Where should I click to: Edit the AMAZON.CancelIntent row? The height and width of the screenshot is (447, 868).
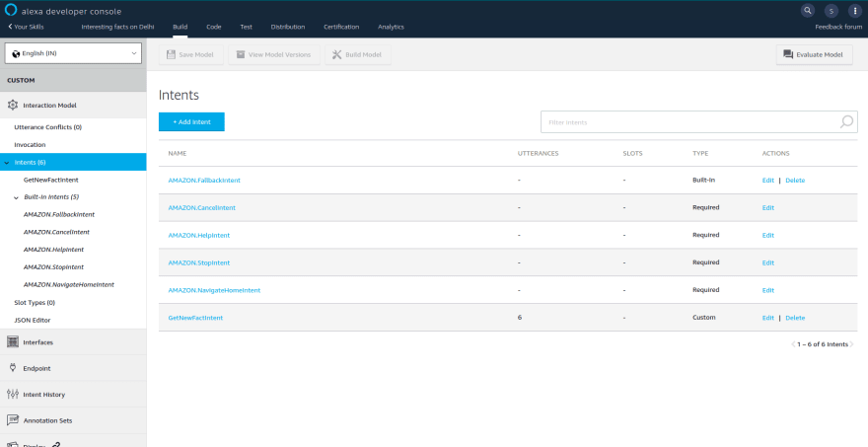[x=767, y=208]
